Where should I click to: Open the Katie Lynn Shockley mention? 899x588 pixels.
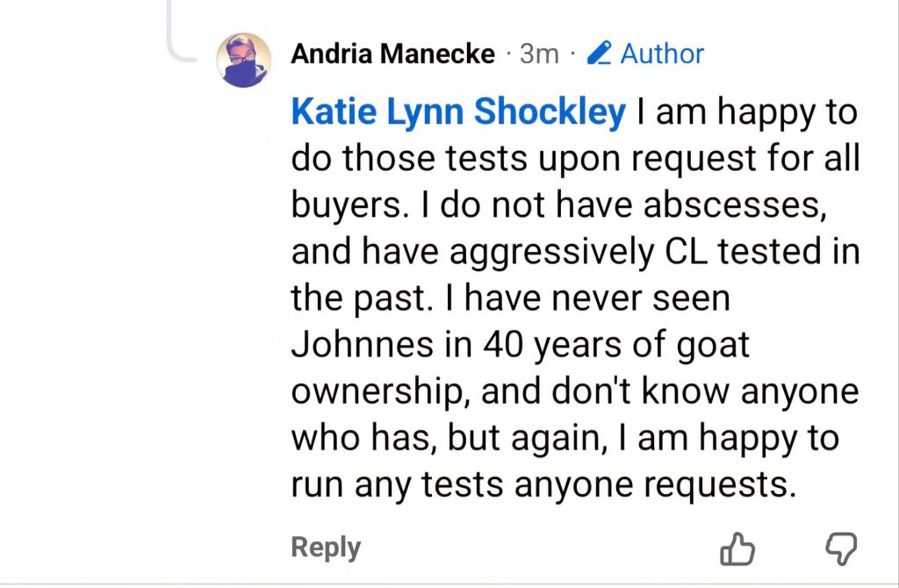click(458, 112)
